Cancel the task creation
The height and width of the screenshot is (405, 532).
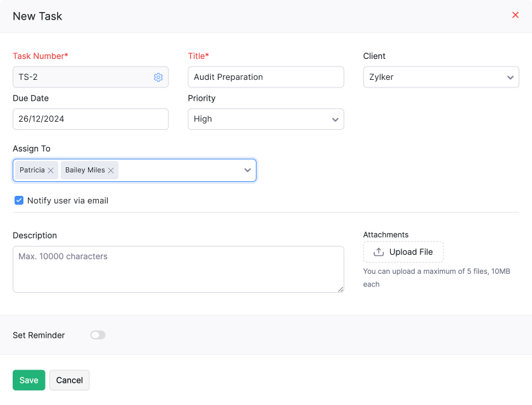(69, 380)
